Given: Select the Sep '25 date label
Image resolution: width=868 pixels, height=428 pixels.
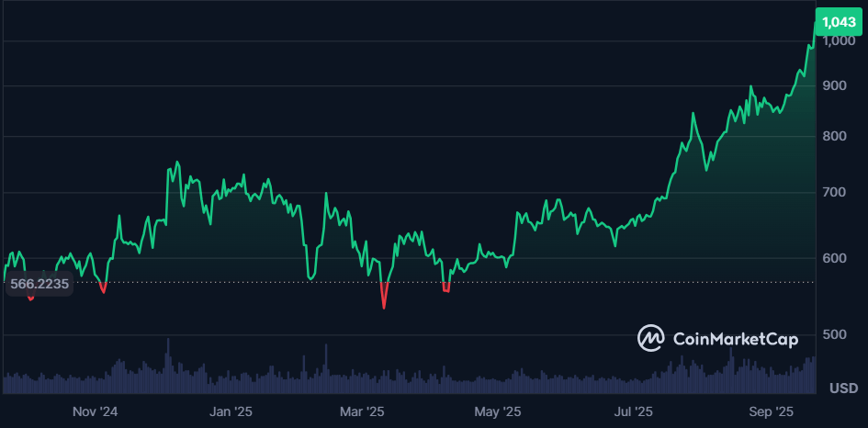Looking at the screenshot, I should [x=770, y=411].
